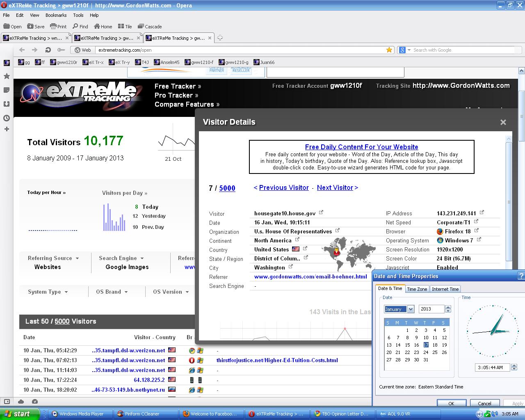Image resolution: width=525 pixels, height=420 pixels.
Task: Click the Cascade windows button
Action: (150, 26)
